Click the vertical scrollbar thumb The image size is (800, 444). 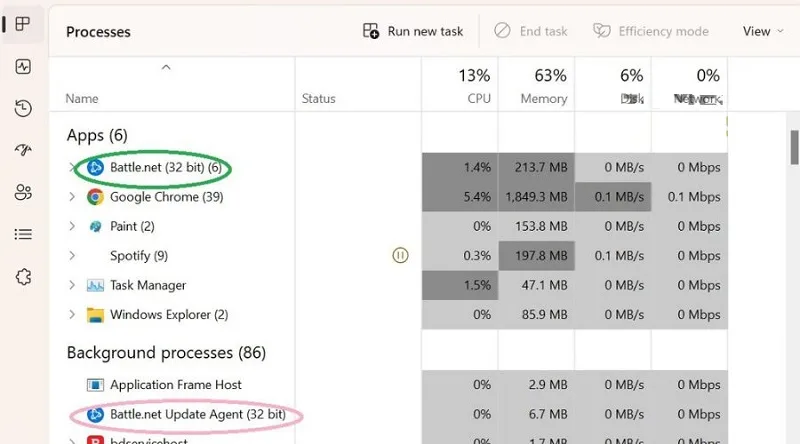794,147
